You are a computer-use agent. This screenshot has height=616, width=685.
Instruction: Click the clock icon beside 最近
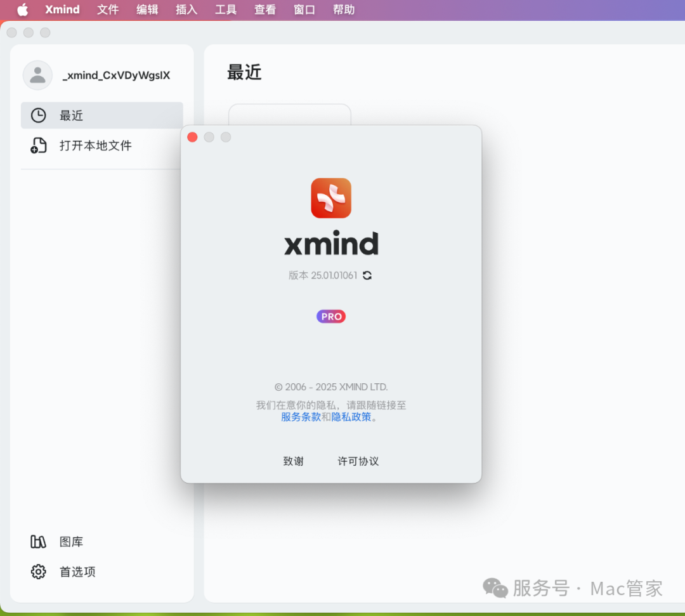[x=39, y=115]
